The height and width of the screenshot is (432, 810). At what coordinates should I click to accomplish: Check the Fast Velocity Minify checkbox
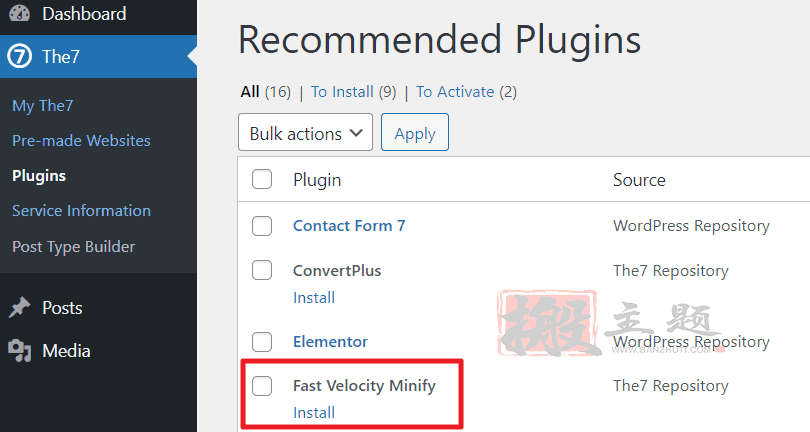tap(262, 386)
